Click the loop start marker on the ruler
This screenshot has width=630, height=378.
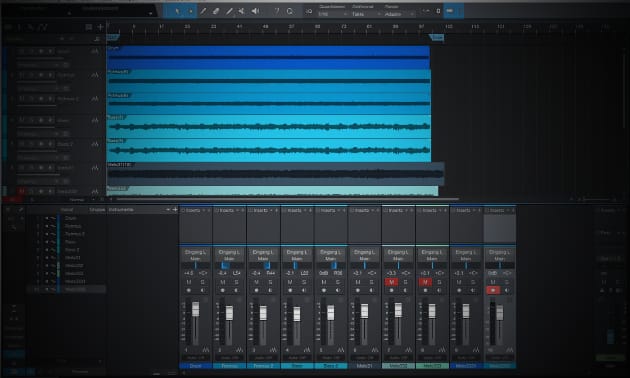pyautogui.click(x=113, y=37)
